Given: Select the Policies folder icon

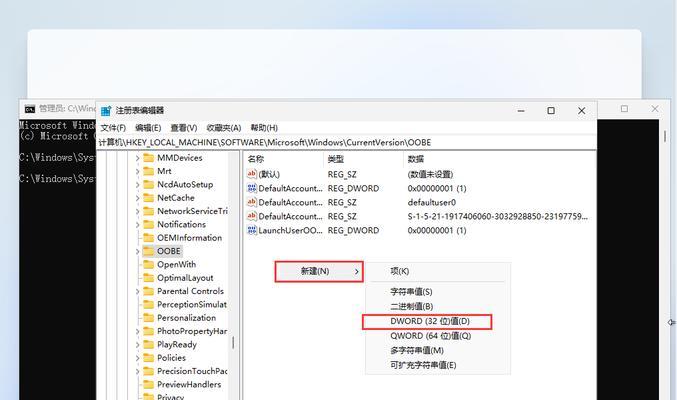Looking at the screenshot, I should coord(149,358).
